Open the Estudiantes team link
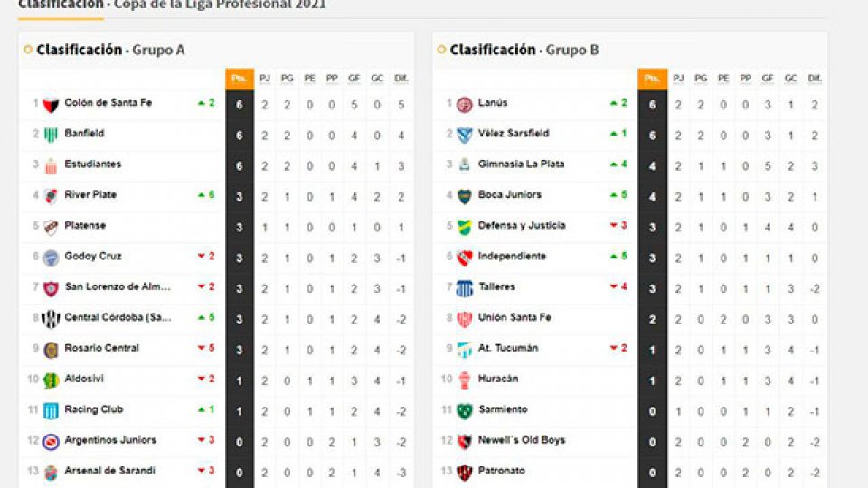The image size is (868, 488). (92, 164)
